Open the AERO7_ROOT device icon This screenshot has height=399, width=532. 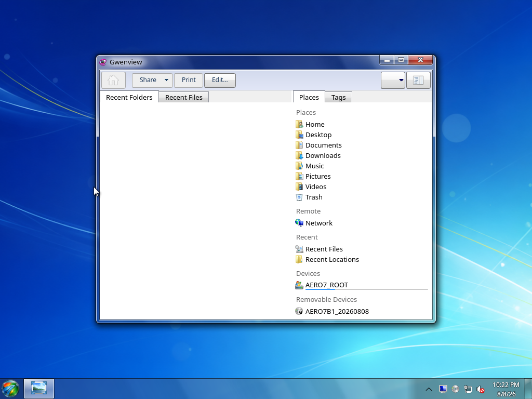pos(299,285)
